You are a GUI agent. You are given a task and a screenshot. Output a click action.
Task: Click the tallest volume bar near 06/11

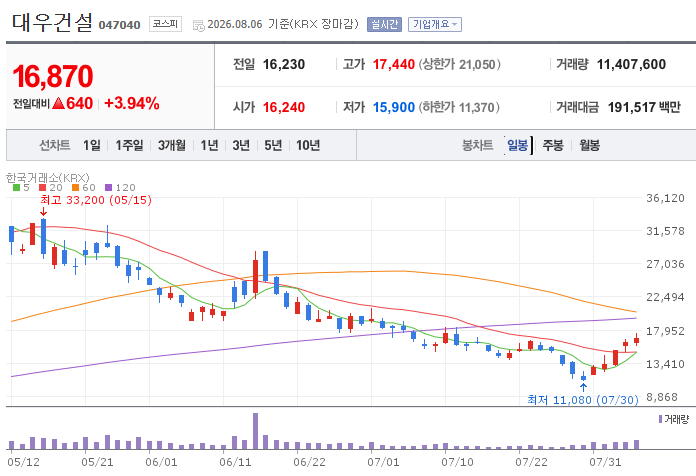[x=255, y=431]
